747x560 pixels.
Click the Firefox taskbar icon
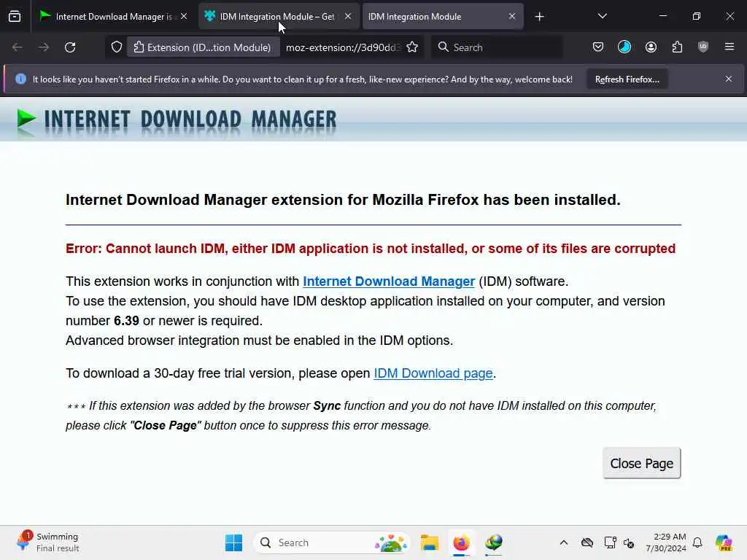461,542
